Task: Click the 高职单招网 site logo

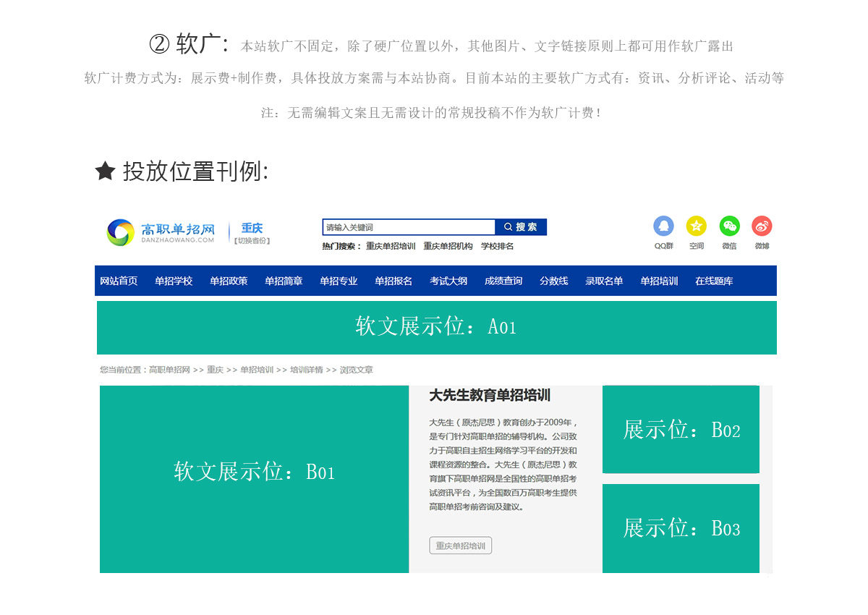Action: (x=161, y=232)
